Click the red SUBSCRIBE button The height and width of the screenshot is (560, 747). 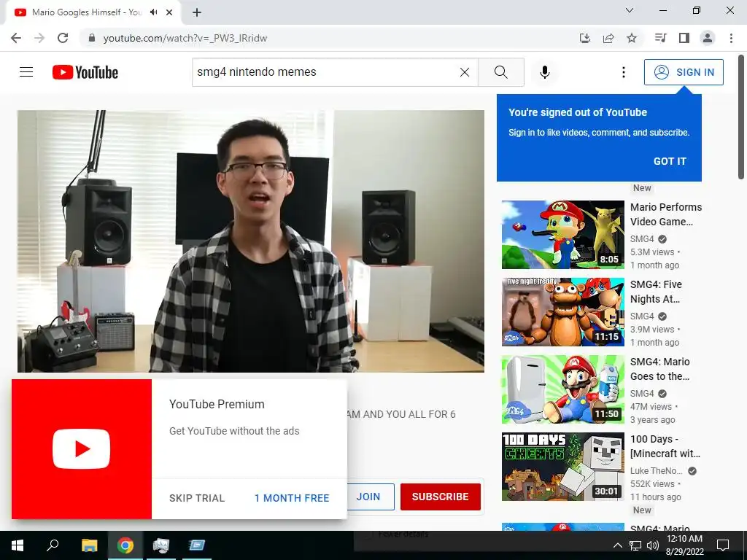point(440,497)
